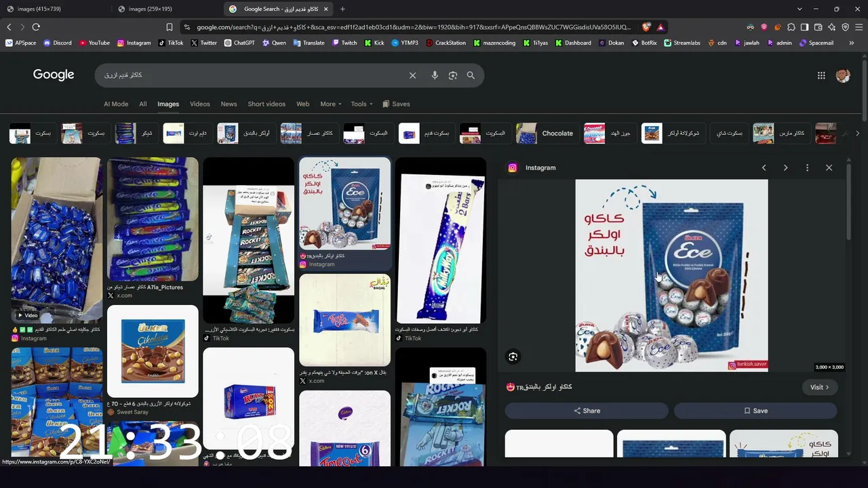This screenshot has height=488, width=868.
Task: Open the Twitch bookmark
Action: click(344, 43)
